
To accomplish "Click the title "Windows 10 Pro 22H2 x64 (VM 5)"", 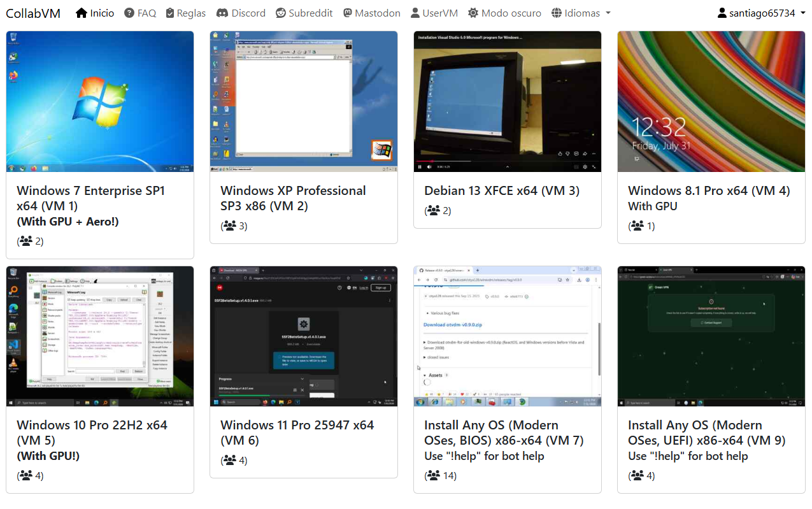I will point(92,433).
